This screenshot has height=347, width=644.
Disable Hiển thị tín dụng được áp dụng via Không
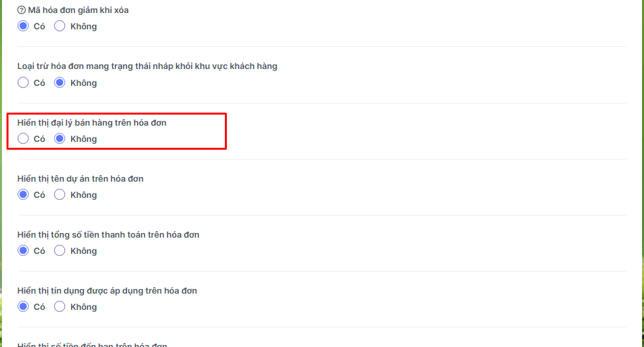coord(60,307)
